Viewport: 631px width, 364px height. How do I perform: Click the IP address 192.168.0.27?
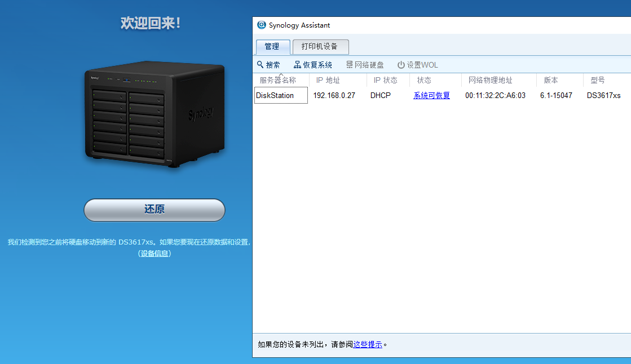click(x=334, y=95)
